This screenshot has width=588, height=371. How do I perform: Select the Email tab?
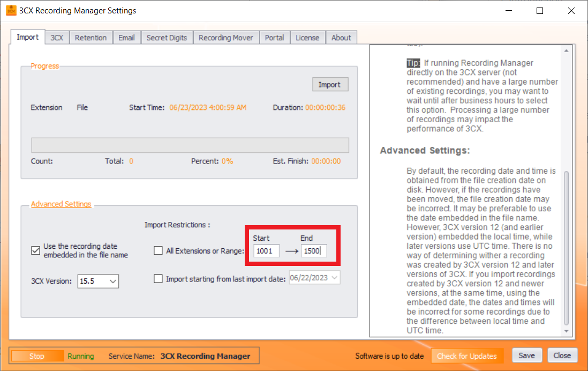(x=126, y=37)
